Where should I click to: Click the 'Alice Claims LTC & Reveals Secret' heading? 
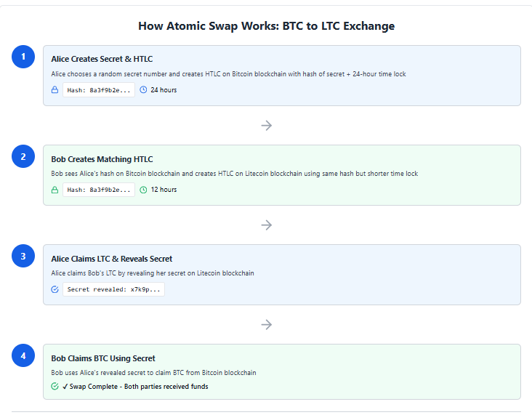112,259
